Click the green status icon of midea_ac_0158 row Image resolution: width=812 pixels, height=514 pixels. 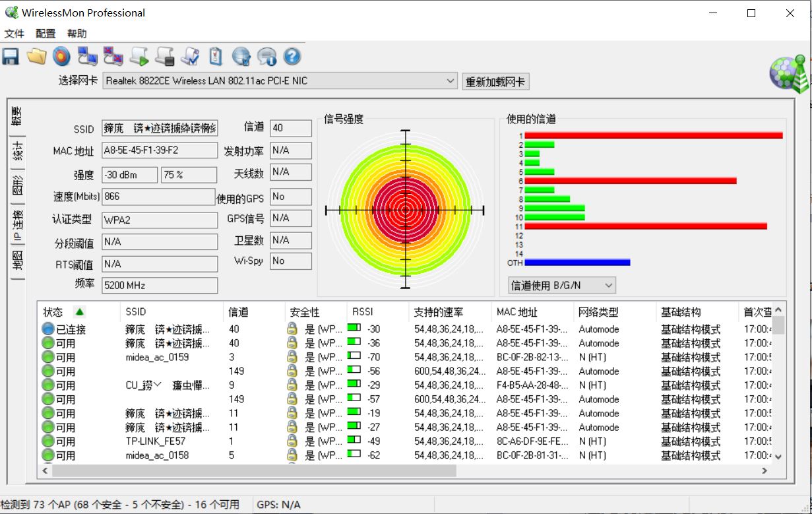click(x=48, y=455)
